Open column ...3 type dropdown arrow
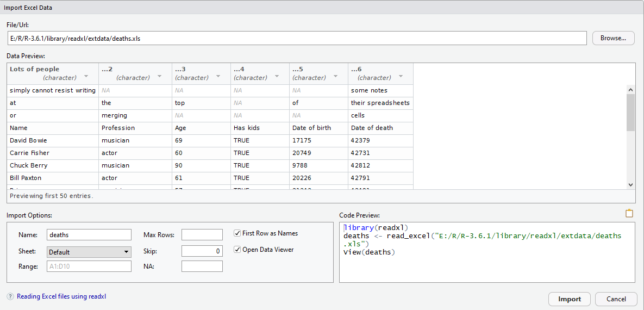 [218, 77]
